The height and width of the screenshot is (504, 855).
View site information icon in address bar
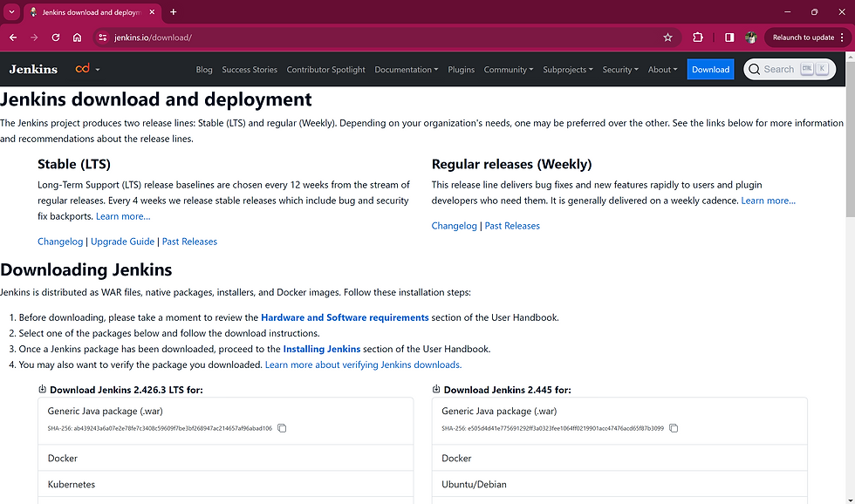103,37
